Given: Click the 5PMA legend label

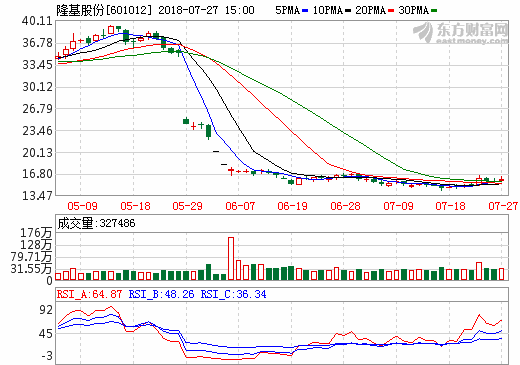Looking at the screenshot, I should (287, 10).
